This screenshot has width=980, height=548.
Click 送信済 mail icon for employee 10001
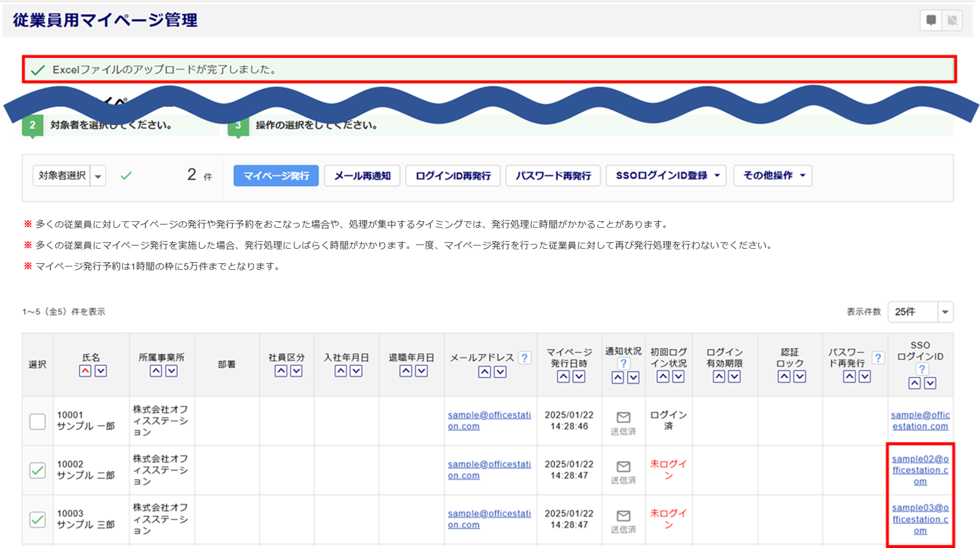[x=623, y=418]
